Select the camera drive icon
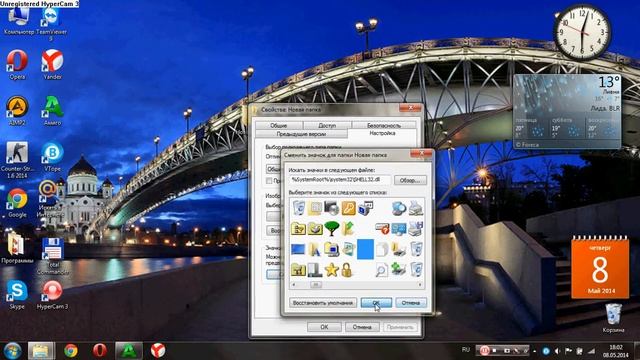 pos(331,208)
